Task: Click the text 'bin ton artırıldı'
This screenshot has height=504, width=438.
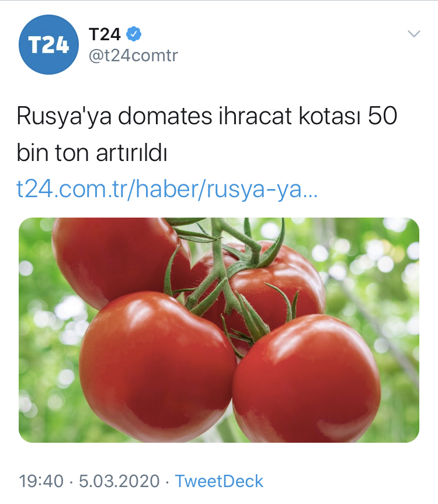Action: (92, 152)
